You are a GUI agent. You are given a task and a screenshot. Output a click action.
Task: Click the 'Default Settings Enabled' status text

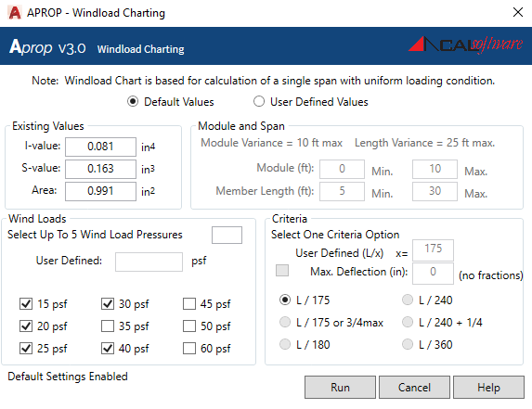(68, 377)
